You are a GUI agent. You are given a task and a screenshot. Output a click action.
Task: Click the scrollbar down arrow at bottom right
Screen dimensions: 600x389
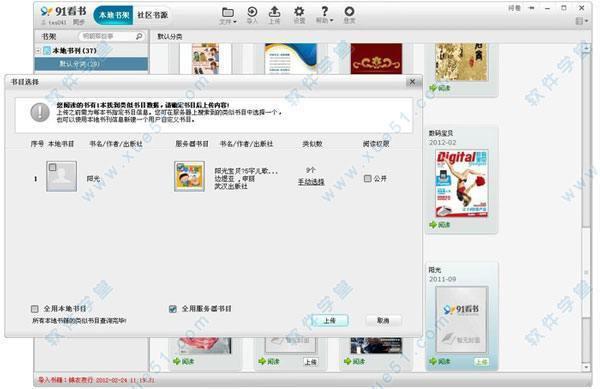tap(586, 367)
